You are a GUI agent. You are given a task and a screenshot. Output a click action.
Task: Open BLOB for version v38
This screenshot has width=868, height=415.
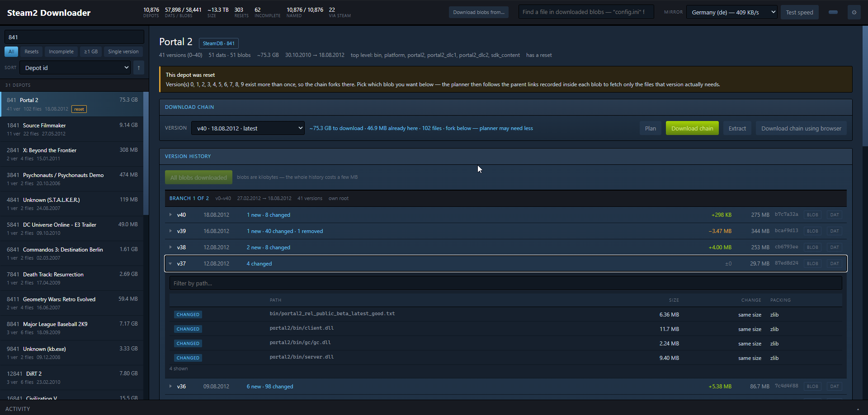click(812, 247)
